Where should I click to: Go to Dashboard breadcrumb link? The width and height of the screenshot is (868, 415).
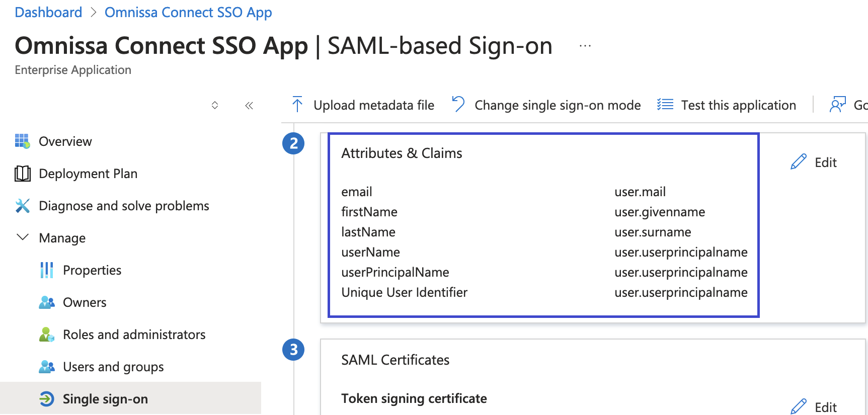point(48,12)
